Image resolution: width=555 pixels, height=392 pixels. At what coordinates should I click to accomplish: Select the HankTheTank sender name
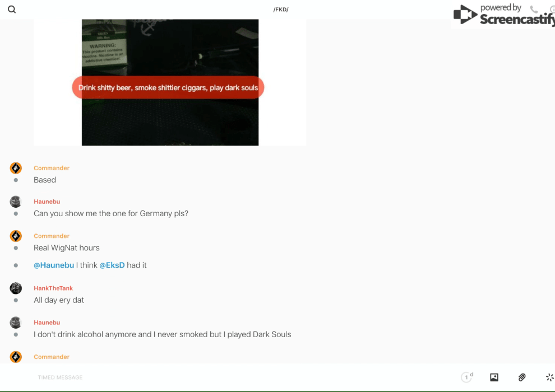pyautogui.click(x=53, y=288)
